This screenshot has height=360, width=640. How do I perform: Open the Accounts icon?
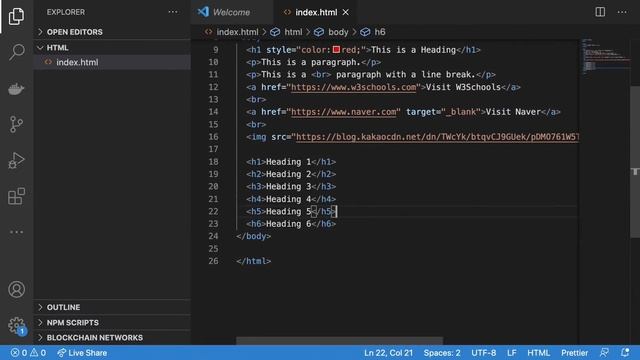point(16,289)
